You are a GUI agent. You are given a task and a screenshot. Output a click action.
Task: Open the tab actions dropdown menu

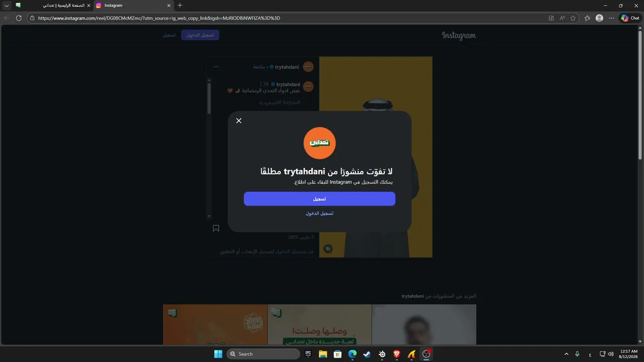click(7, 6)
